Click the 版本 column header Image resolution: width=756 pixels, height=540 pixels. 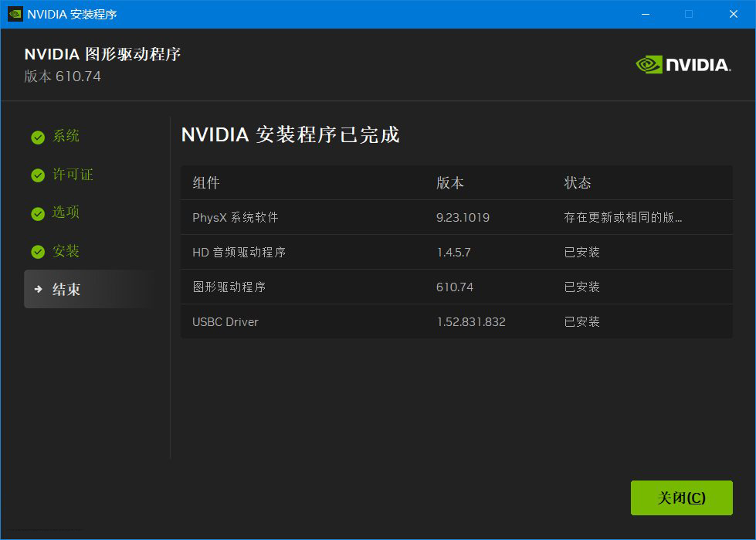click(x=450, y=183)
